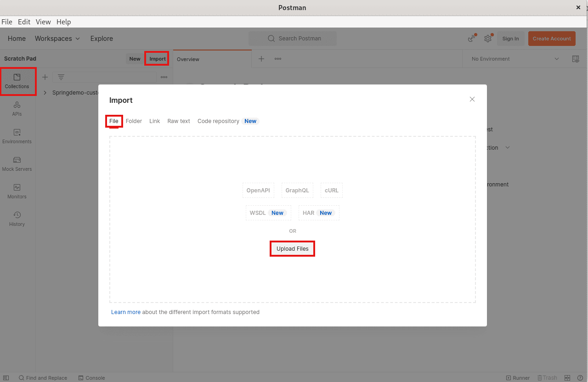Open the Monitors sidebar panel
The image size is (588, 382).
17,191
